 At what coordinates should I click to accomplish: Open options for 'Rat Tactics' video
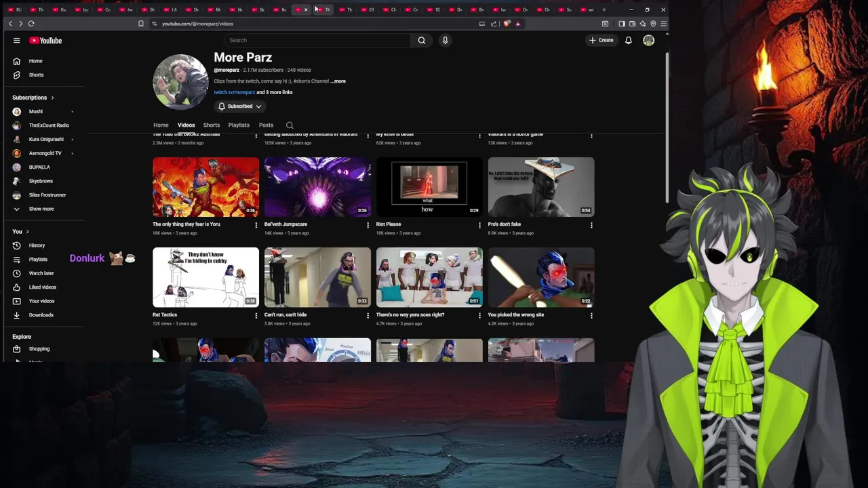[x=256, y=315]
